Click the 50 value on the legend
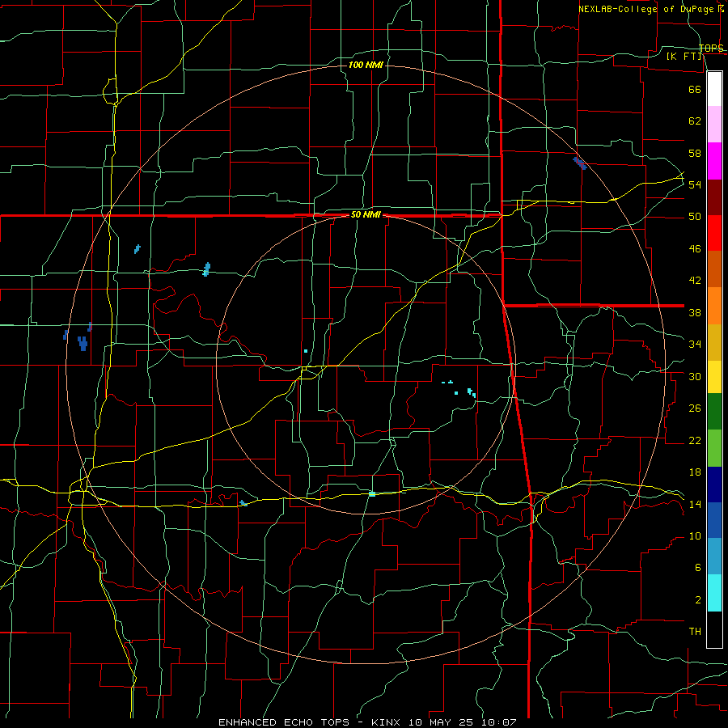728x728 pixels. click(695, 217)
